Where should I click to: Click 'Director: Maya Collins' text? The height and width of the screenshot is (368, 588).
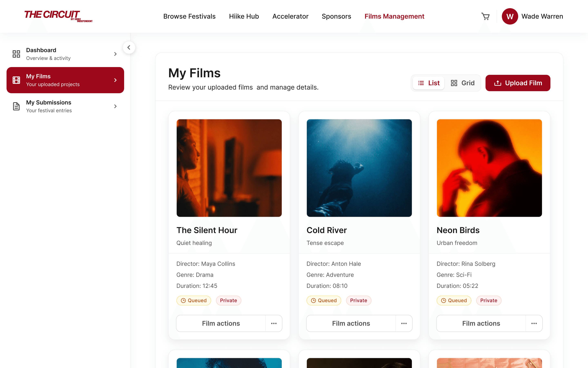(206, 264)
